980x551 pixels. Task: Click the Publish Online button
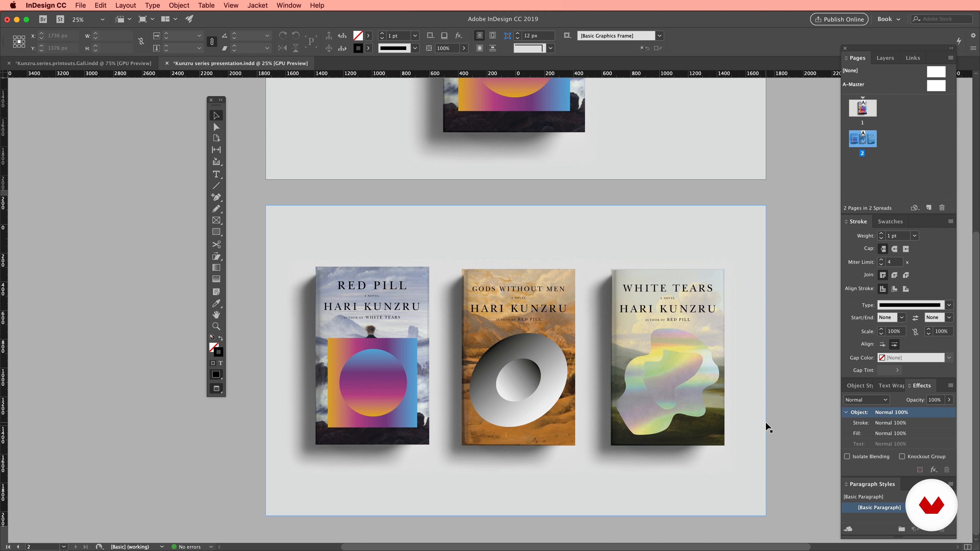(839, 19)
